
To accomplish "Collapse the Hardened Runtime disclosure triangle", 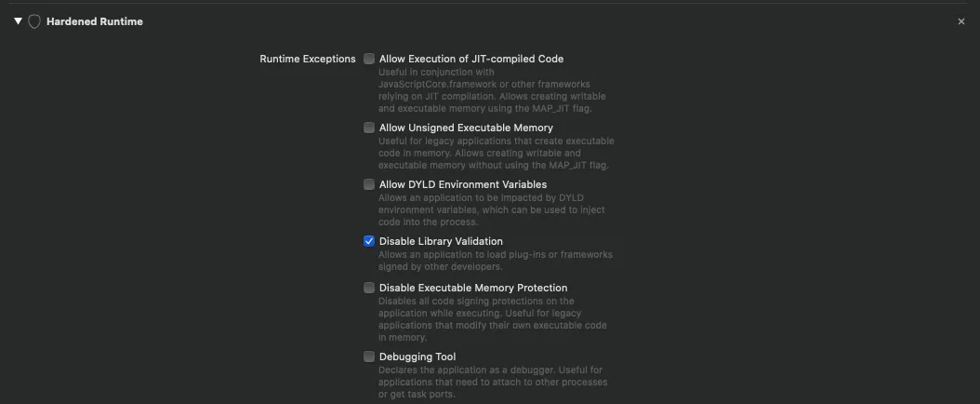I will [x=18, y=20].
